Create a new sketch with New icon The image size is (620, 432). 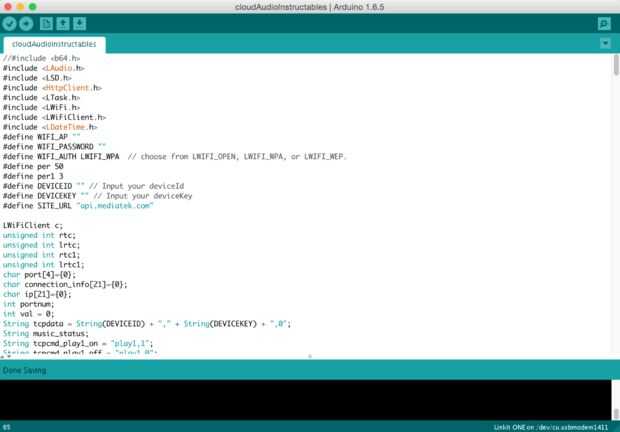(x=46, y=24)
